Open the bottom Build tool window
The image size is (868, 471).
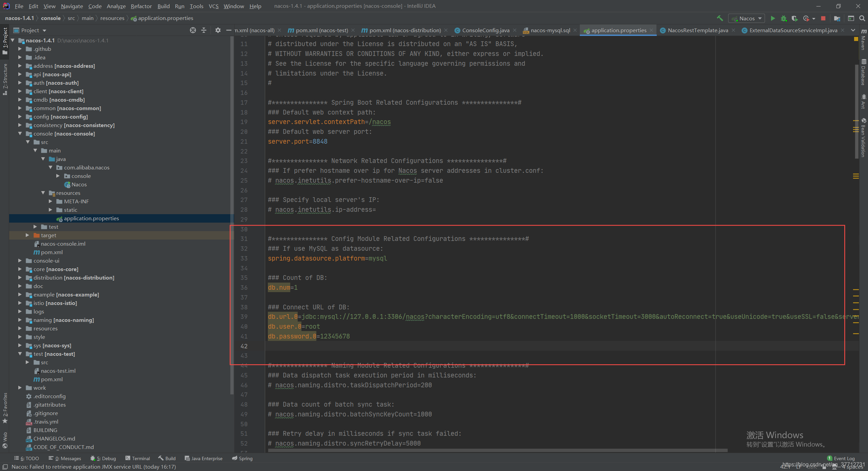pyautogui.click(x=167, y=458)
